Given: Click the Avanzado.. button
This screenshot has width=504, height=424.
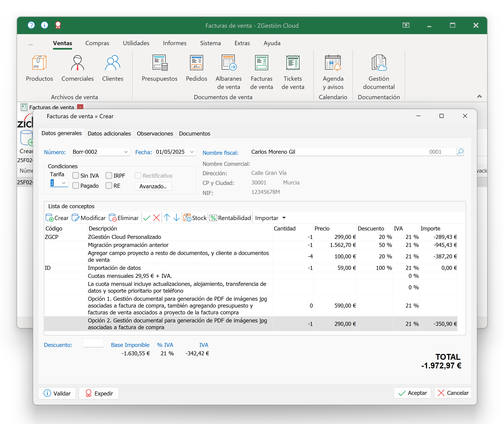Looking at the screenshot, I should tap(153, 186).
